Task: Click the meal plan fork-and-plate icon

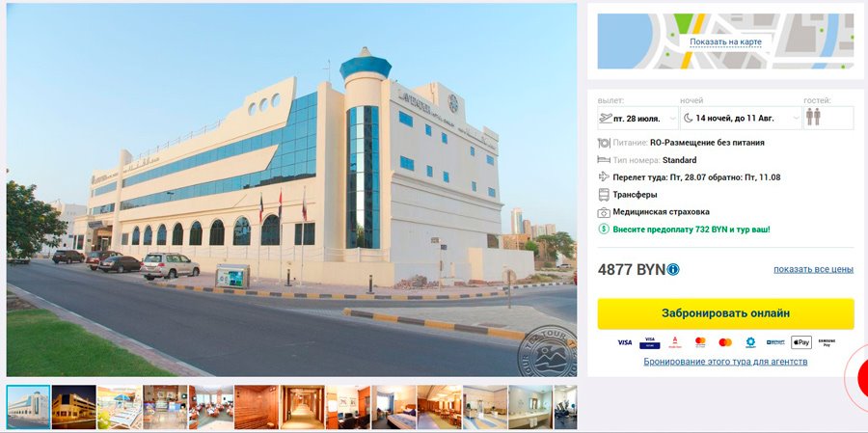Action: (604, 143)
